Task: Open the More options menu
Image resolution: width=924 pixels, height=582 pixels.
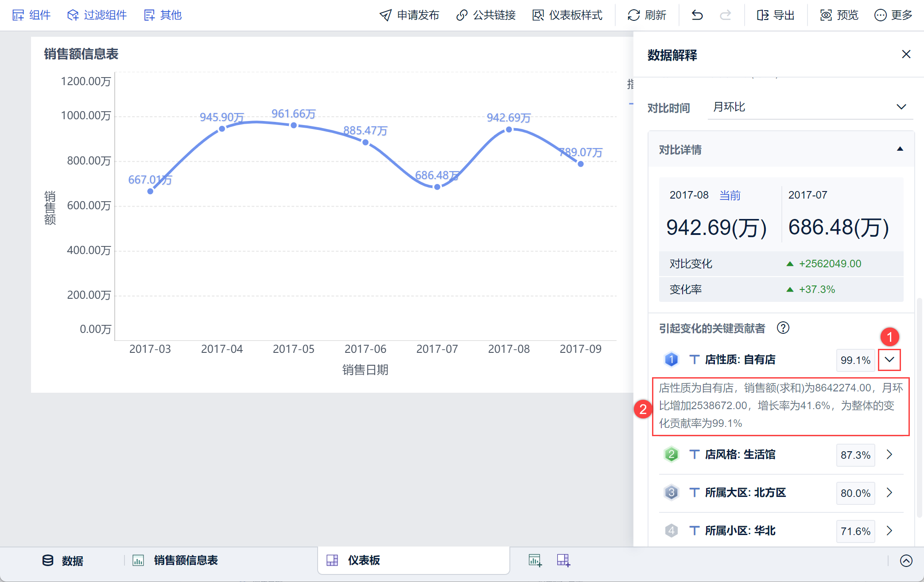Action: [x=893, y=15]
